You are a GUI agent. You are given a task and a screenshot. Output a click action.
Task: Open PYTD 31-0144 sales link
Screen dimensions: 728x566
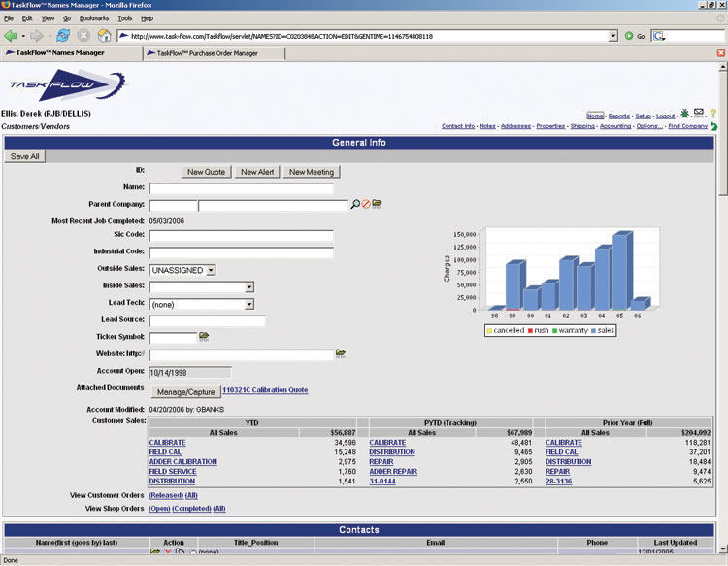coord(382,481)
